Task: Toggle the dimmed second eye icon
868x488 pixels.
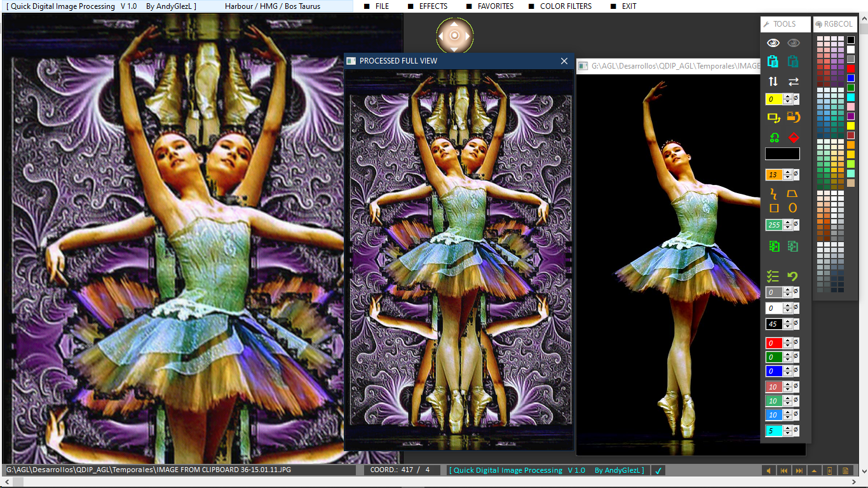Action: [x=792, y=42]
